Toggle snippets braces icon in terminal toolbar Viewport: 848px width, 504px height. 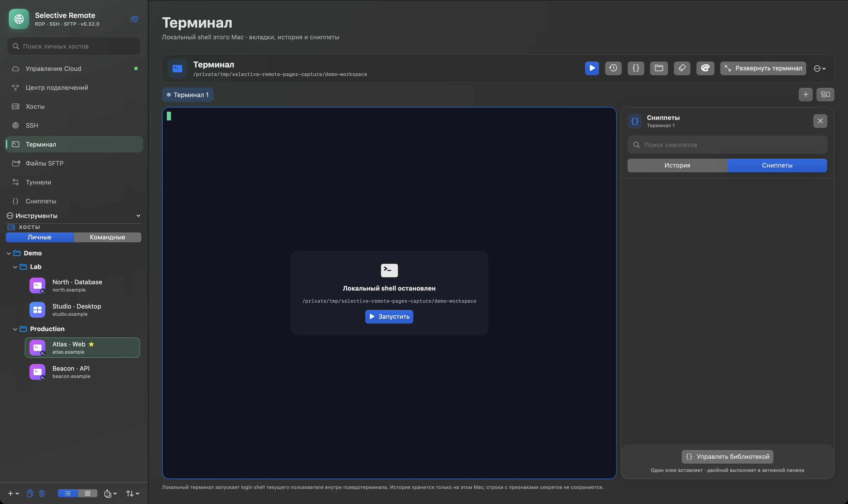(636, 68)
